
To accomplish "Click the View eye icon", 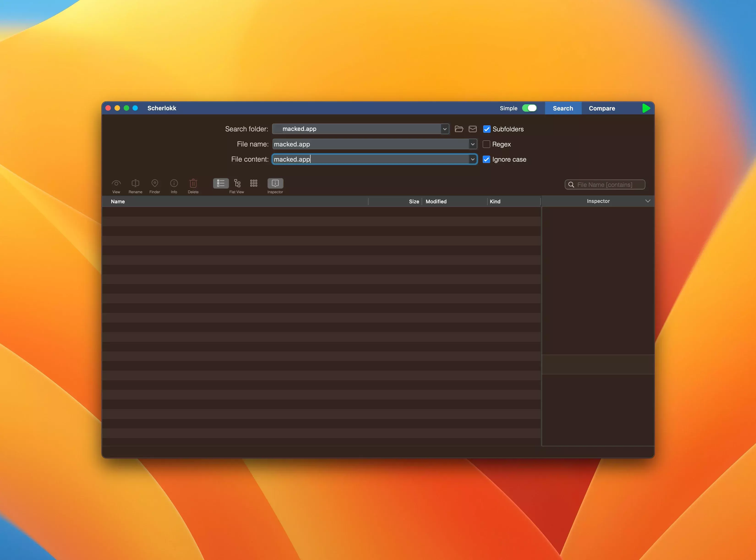I will (x=116, y=183).
